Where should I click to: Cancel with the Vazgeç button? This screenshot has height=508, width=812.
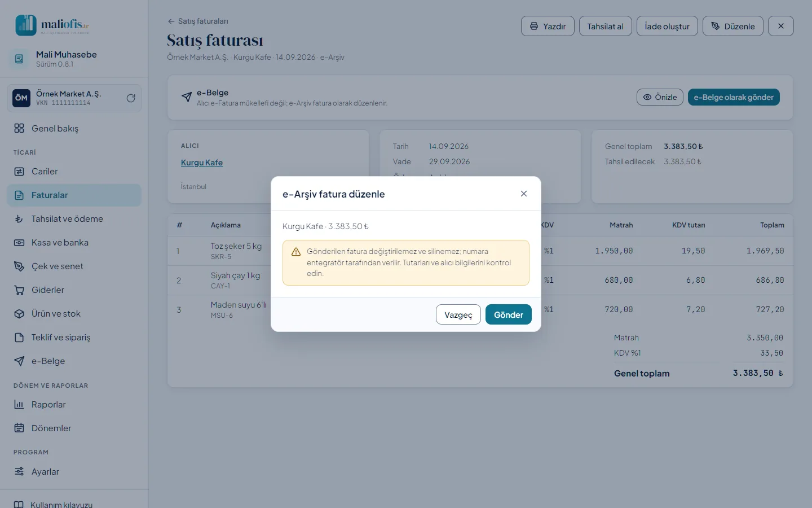(x=458, y=314)
